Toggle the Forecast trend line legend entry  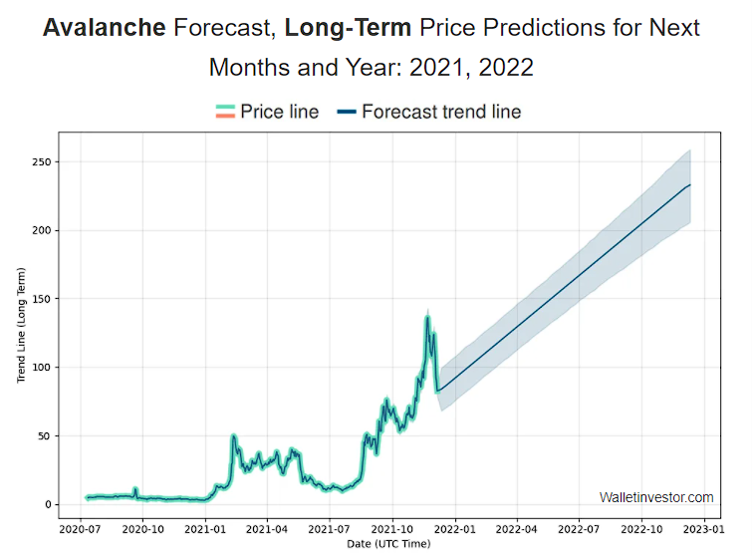pos(428,112)
